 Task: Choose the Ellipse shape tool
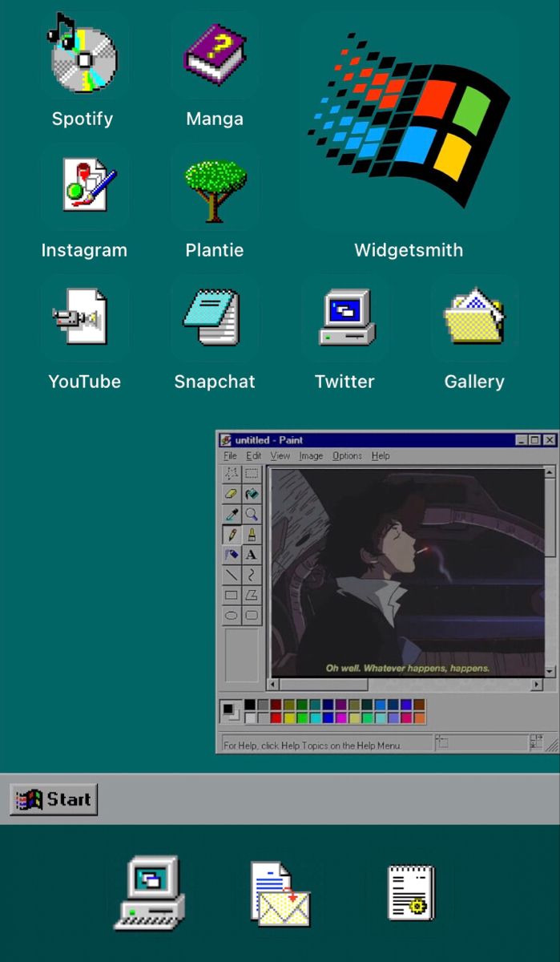(x=231, y=616)
